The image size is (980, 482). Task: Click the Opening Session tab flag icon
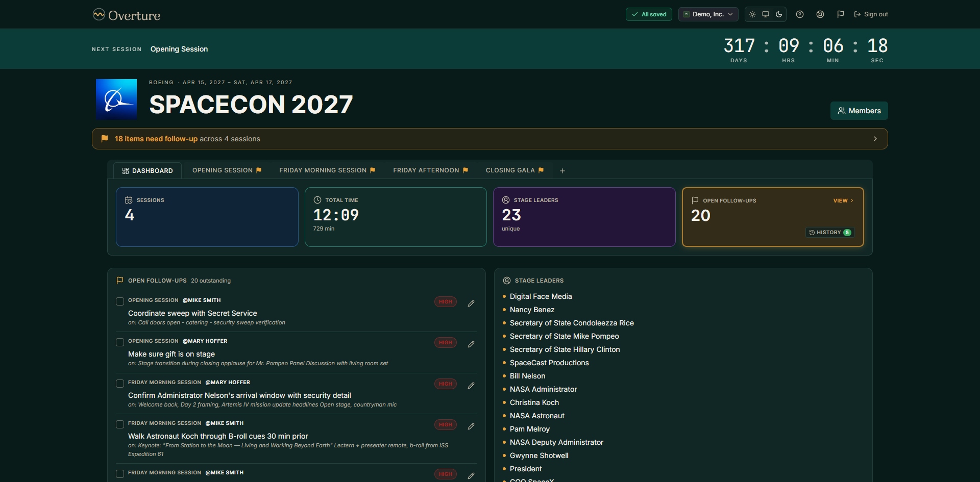(259, 170)
